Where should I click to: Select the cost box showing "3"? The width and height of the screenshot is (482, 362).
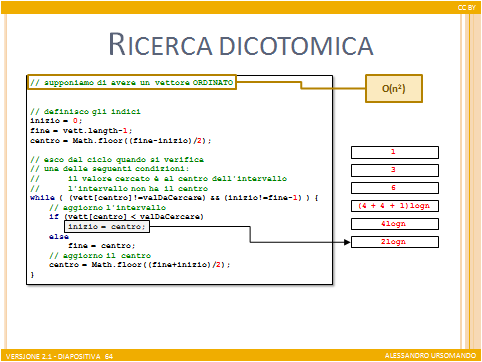click(x=395, y=170)
